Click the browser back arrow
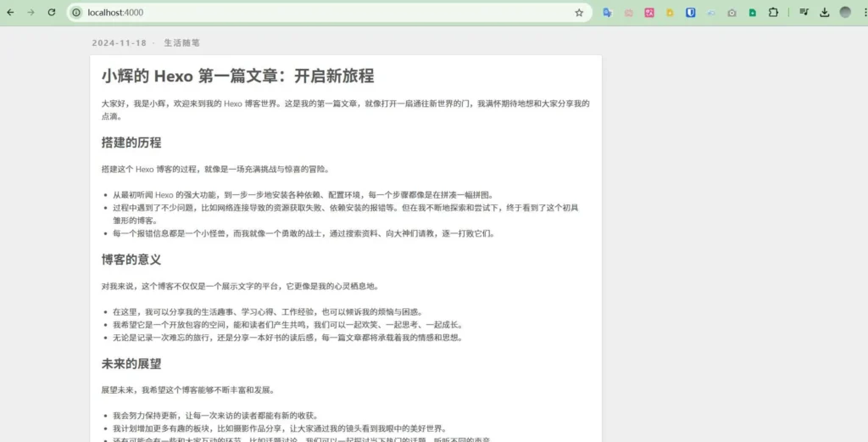 (x=10, y=13)
